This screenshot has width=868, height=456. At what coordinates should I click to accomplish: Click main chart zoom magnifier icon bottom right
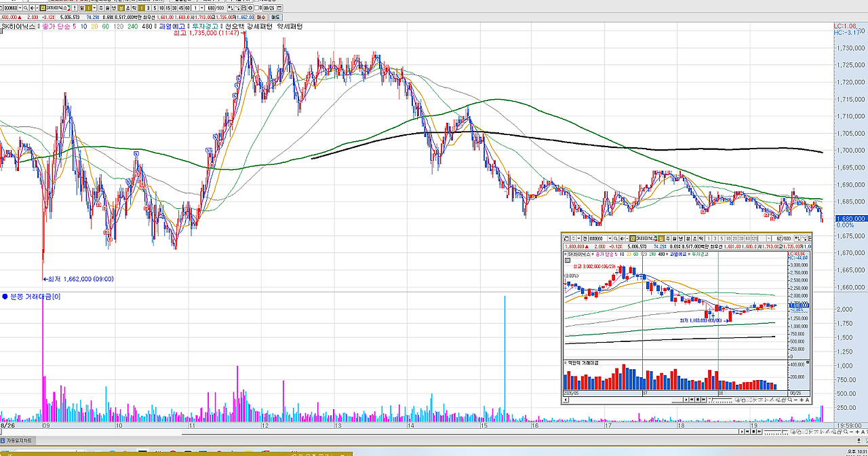846,432
